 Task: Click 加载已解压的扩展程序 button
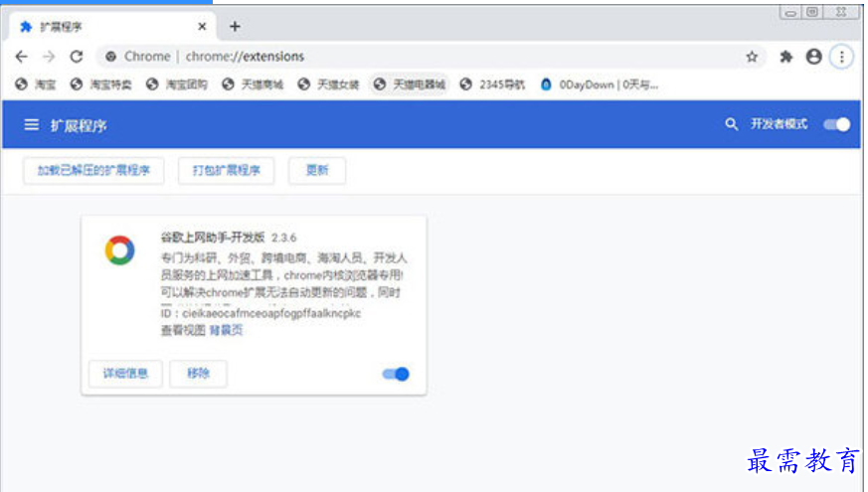point(93,170)
